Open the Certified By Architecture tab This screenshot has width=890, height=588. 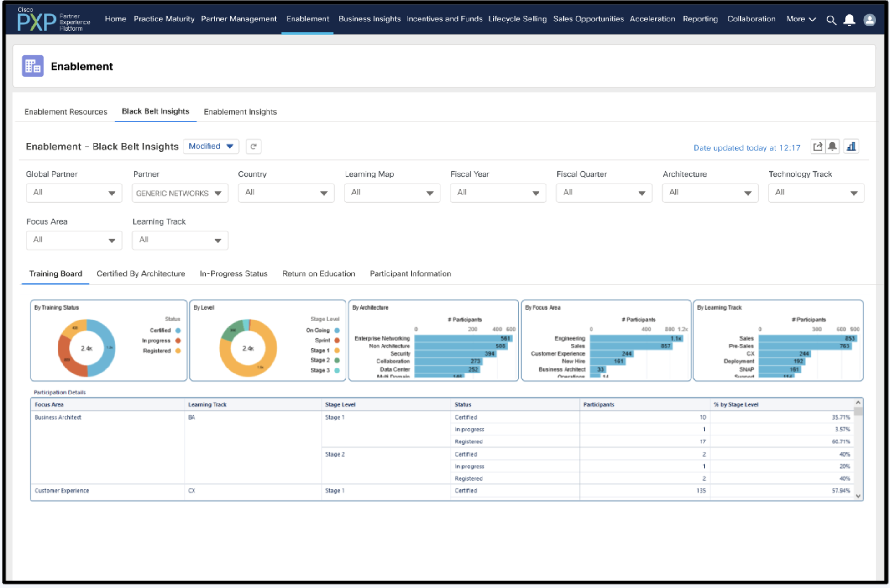141,274
